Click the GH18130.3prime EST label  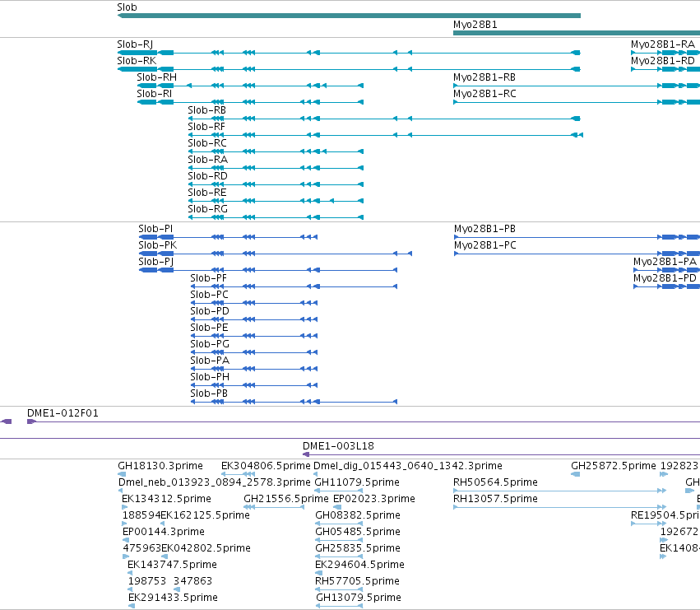point(160,466)
